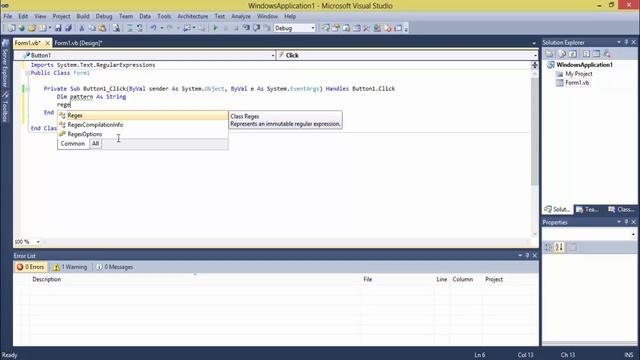This screenshot has height=360, width=640.
Task: Select WindowsApplication1 in Solution Explorer
Action: pos(584,65)
